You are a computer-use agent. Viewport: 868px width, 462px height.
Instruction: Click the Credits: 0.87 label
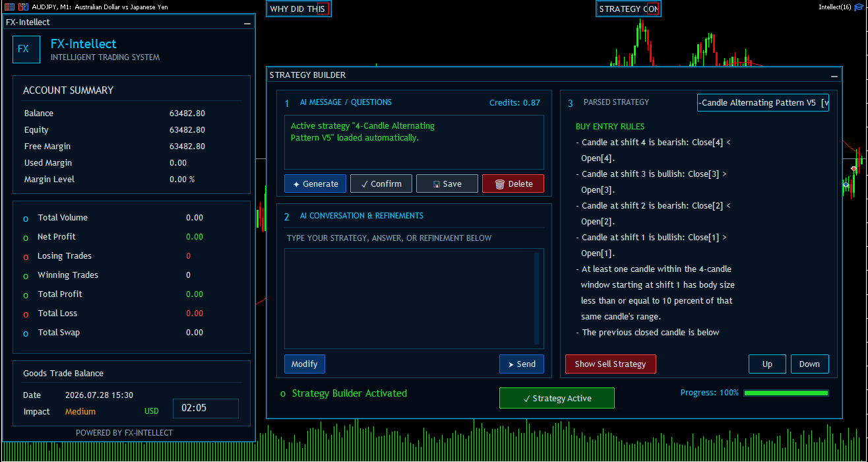tap(514, 102)
